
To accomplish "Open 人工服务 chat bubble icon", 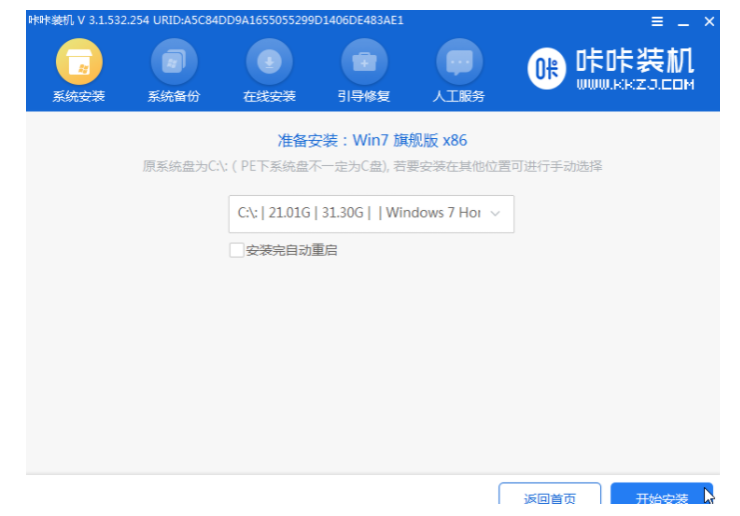I will tap(459, 63).
